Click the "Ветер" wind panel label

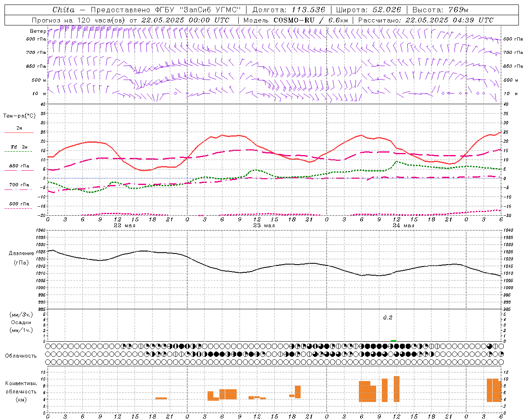click(x=38, y=31)
